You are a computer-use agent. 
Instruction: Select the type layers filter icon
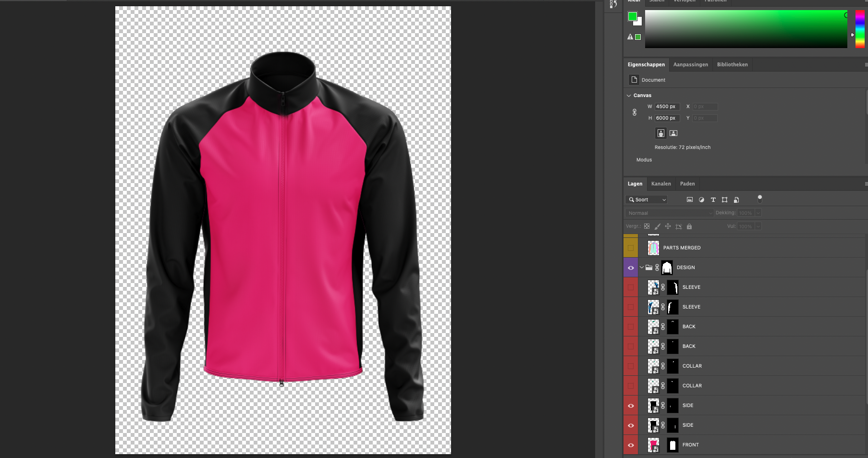click(x=713, y=199)
